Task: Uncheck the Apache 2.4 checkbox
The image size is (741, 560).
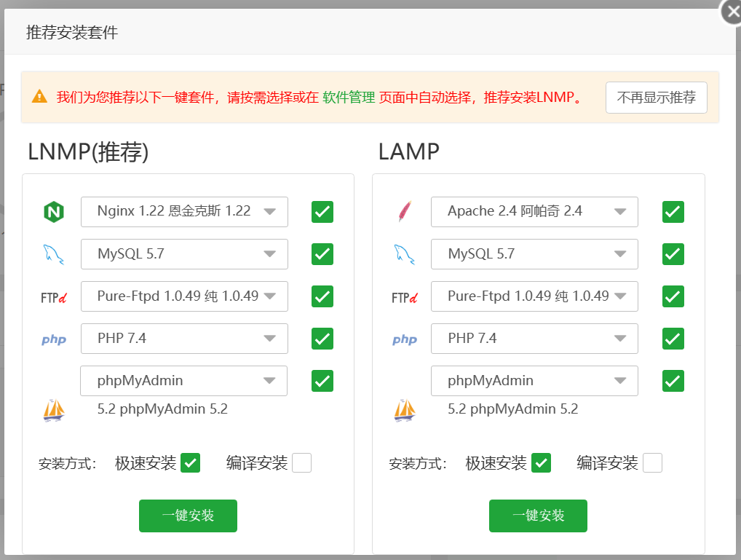Action: 673,212
